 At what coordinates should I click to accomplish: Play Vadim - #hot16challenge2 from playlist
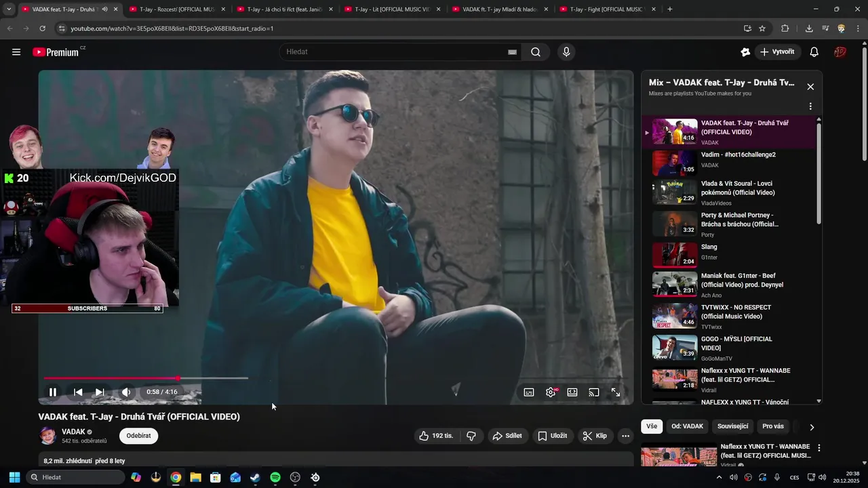729,163
